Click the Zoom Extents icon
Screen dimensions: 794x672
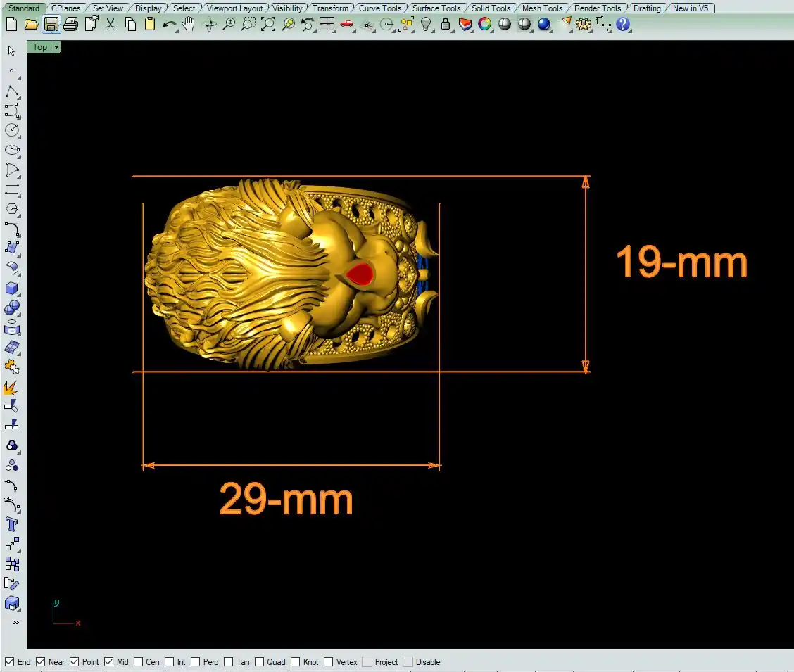point(268,25)
